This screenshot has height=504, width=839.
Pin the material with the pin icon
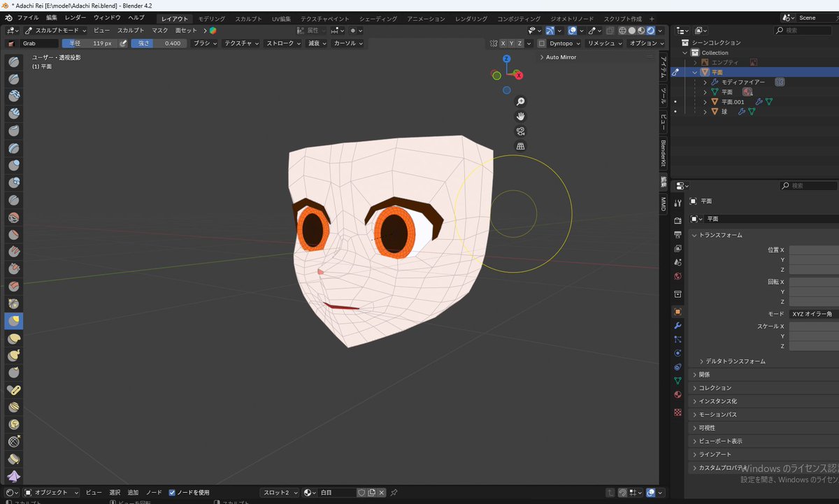(x=394, y=492)
